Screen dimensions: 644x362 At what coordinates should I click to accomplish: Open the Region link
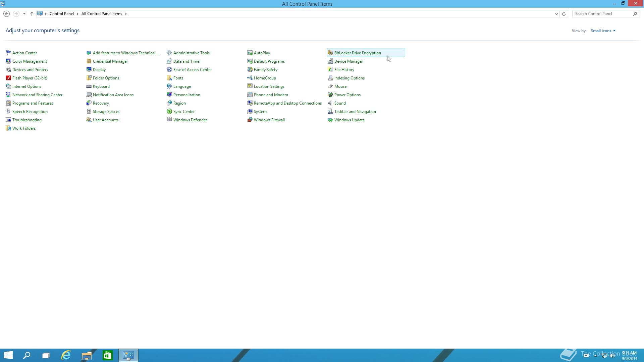click(179, 103)
